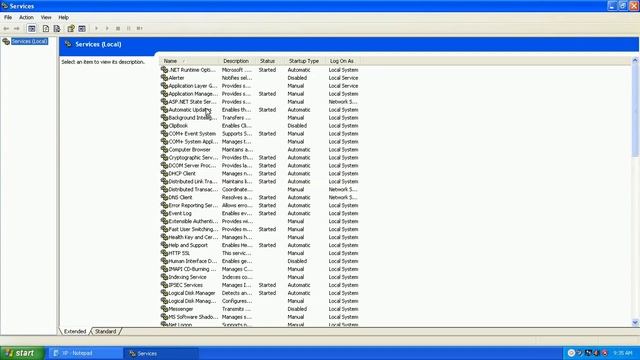Select Services (Local) tree node

[29, 41]
